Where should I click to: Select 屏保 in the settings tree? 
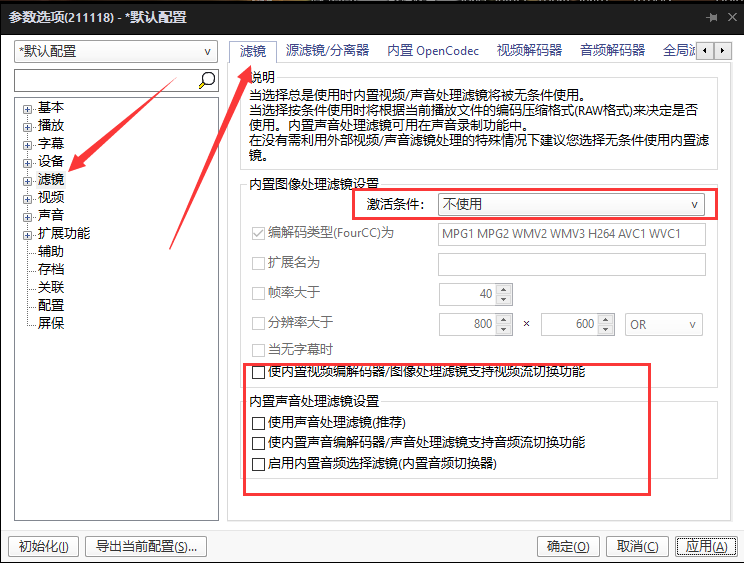click(51, 323)
